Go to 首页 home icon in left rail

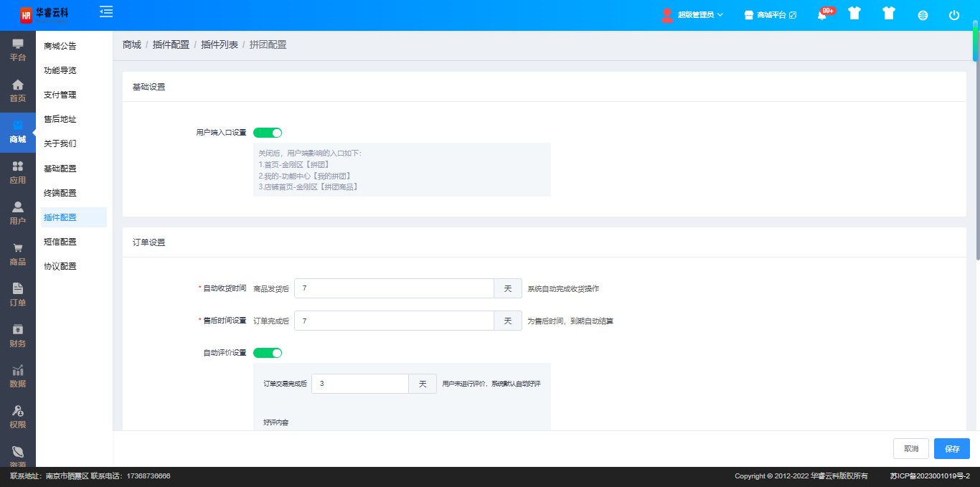tap(18, 91)
